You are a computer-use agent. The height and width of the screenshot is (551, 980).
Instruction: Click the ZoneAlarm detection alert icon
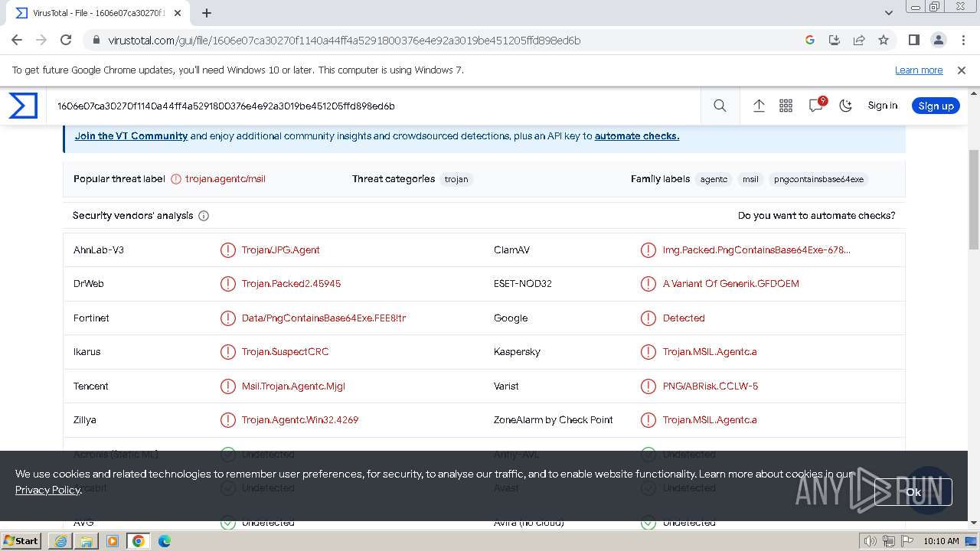pos(648,420)
